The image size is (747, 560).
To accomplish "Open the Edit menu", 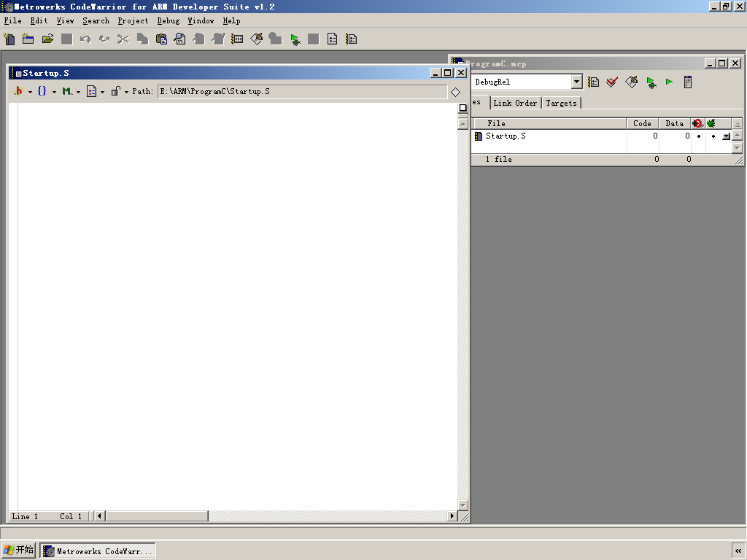I will [39, 21].
